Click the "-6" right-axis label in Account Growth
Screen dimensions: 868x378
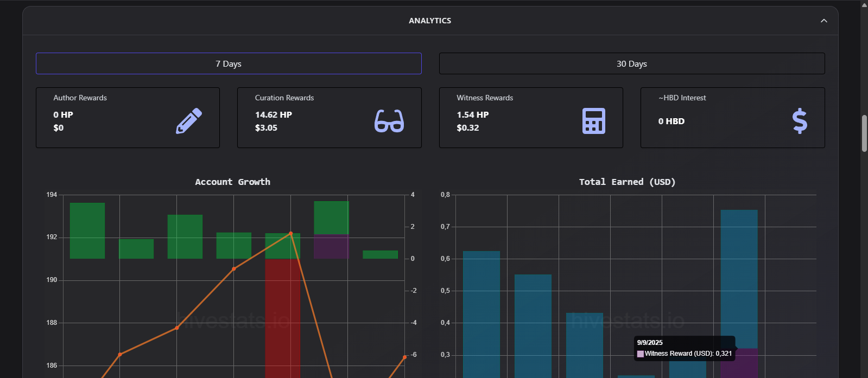point(414,355)
